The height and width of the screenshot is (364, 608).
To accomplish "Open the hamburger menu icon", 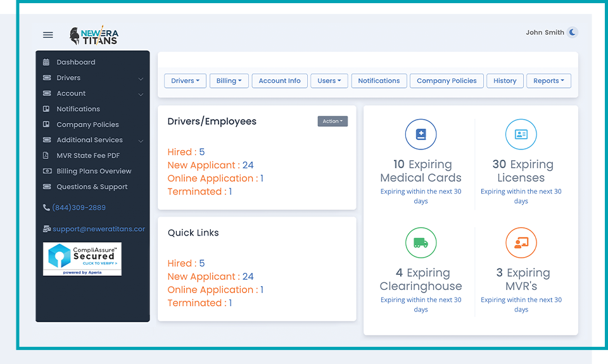I will point(47,35).
